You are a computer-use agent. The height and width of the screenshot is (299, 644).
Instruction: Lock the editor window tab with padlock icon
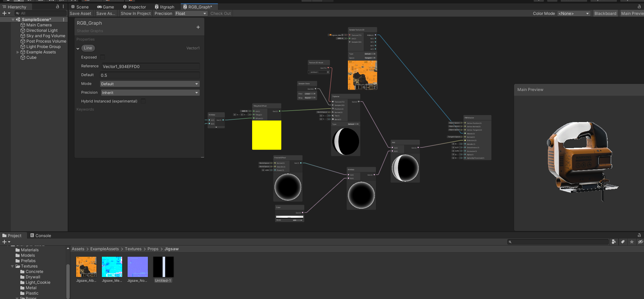639,6
